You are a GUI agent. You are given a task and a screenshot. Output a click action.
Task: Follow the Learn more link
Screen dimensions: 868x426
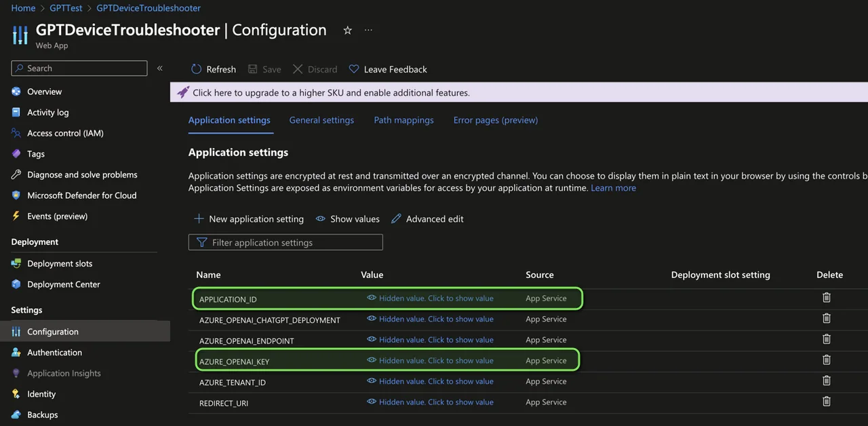(613, 188)
